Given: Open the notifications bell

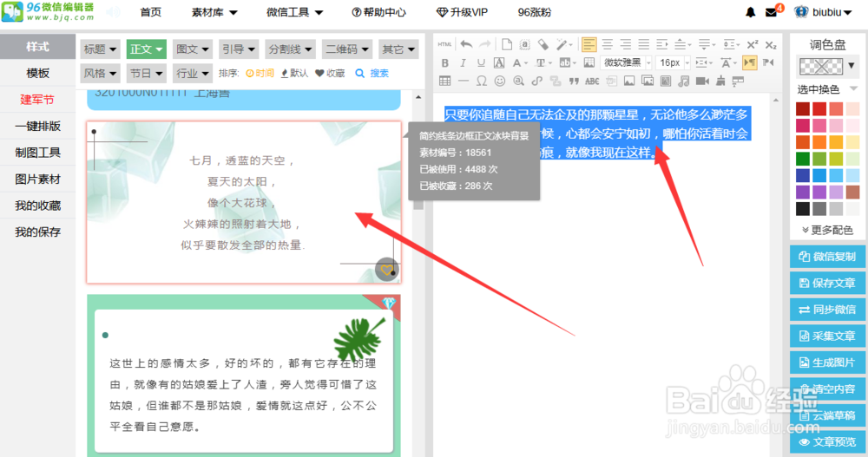Looking at the screenshot, I should [750, 12].
